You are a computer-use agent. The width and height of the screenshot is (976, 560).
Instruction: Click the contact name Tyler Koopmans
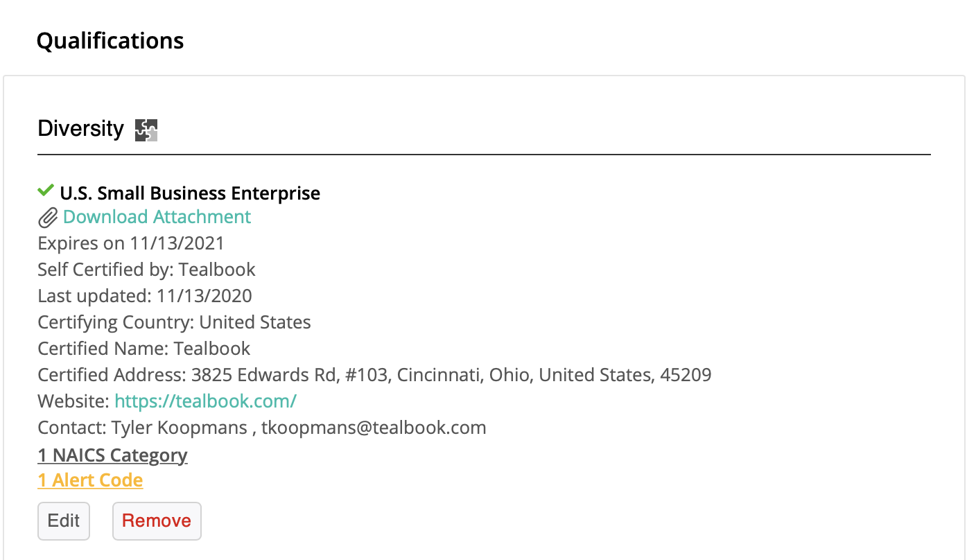(179, 428)
